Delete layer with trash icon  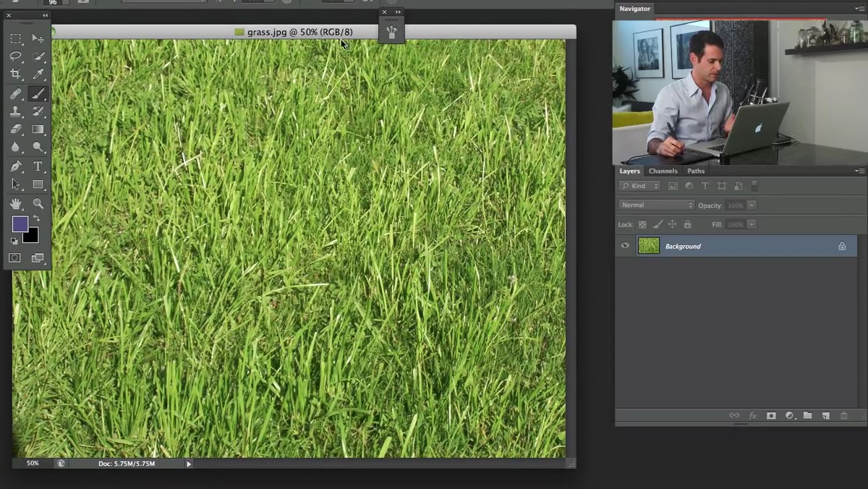point(843,416)
